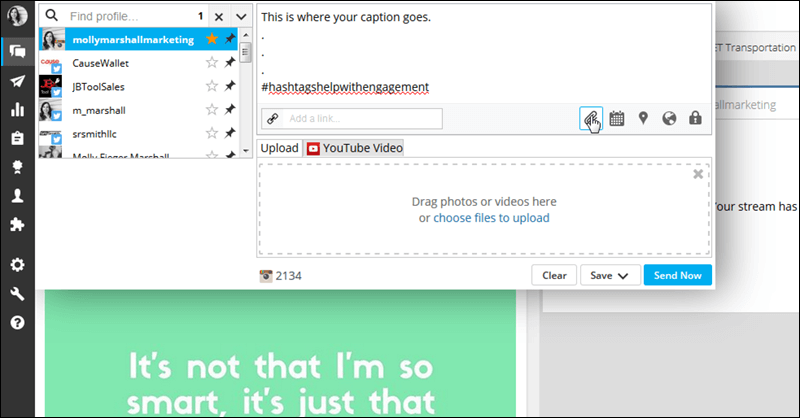Toggle pin for mollymarshallmarketing profile
This screenshot has height=418, width=800.
pyautogui.click(x=230, y=38)
